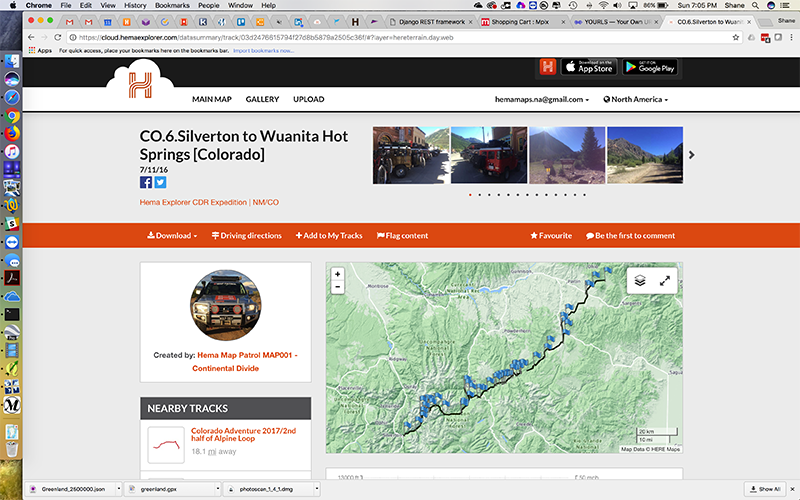Open red jeep photo thumbnail
Viewport: 800px width, 500px height.
(x=489, y=155)
